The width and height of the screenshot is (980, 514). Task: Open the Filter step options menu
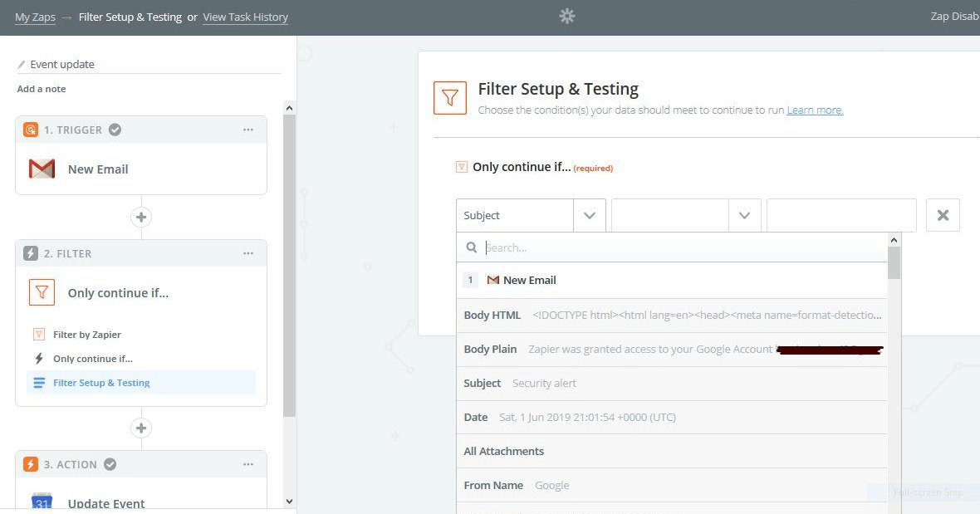point(248,253)
